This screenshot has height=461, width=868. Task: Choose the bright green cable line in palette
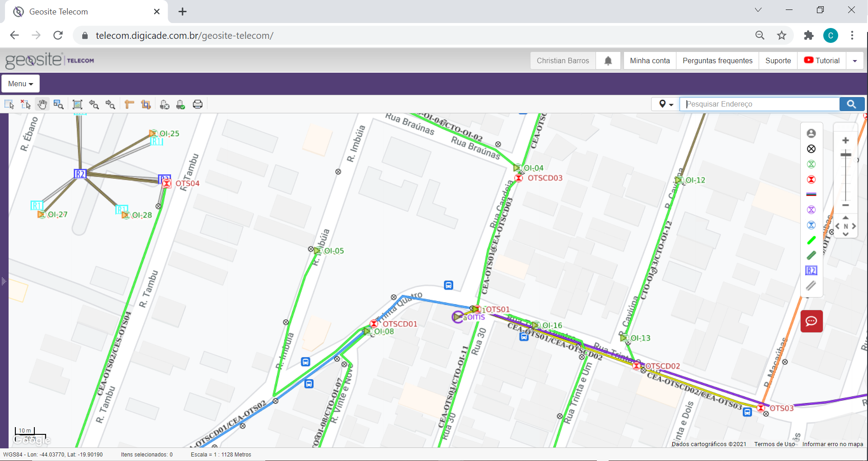point(812,240)
